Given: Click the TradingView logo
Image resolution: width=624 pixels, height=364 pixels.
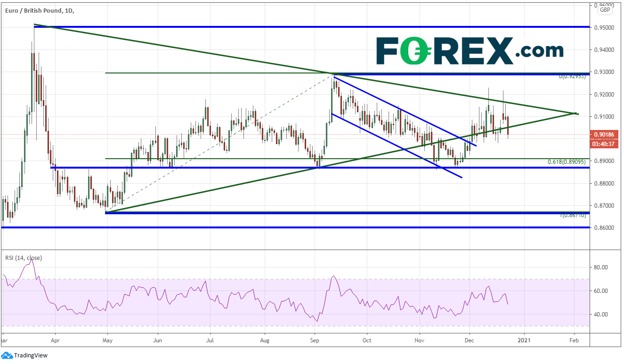Looking at the screenshot, I should pos(25,356).
